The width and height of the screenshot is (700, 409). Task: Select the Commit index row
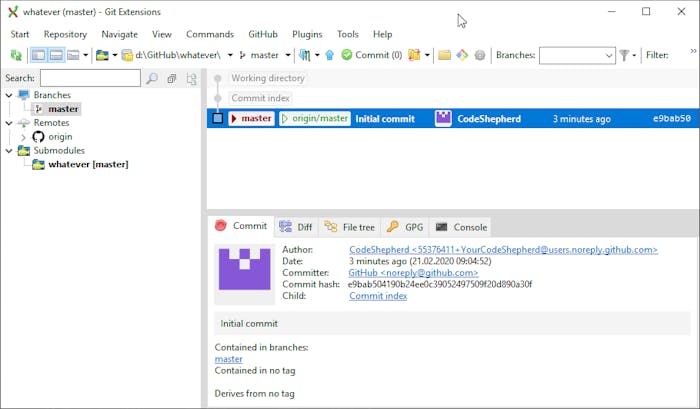pyautogui.click(x=453, y=98)
